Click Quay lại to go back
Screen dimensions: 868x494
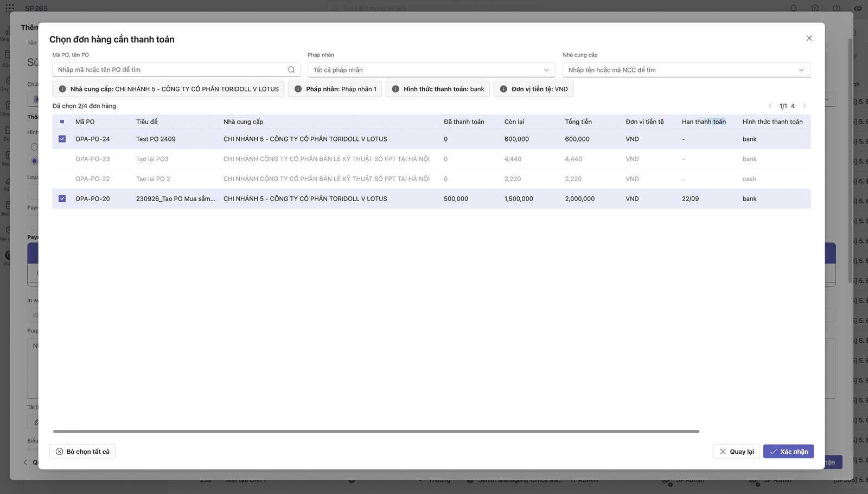pyautogui.click(x=737, y=452)
